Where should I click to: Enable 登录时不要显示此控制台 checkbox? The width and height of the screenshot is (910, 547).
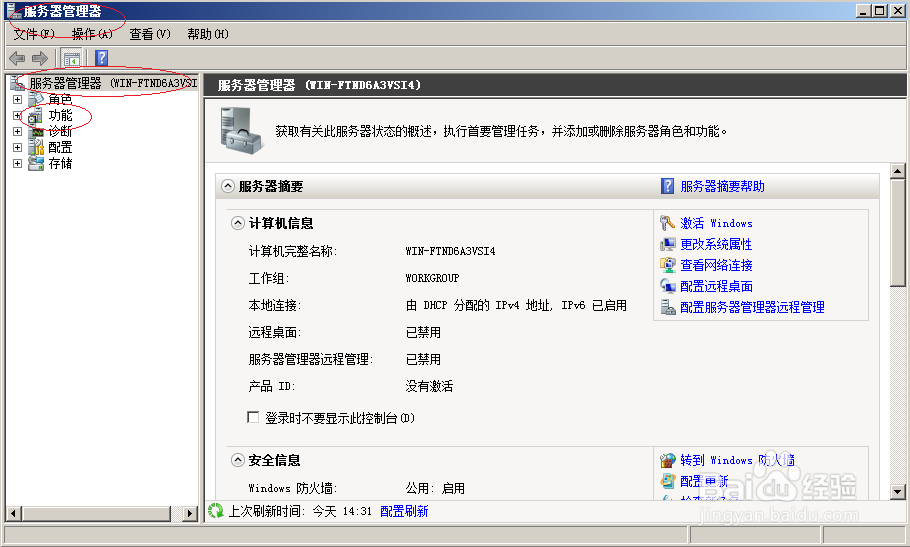[253, 418]
